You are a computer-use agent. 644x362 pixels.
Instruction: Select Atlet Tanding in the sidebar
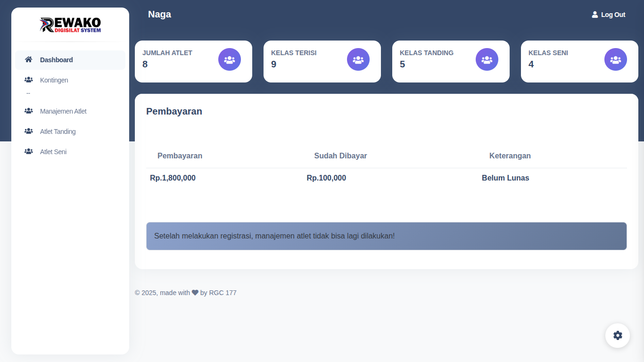(58, 132)
